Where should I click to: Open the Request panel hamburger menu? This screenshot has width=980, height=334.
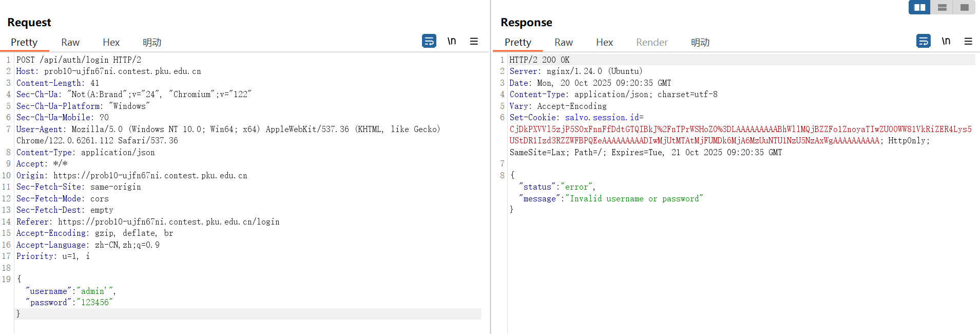click(474, 41)
